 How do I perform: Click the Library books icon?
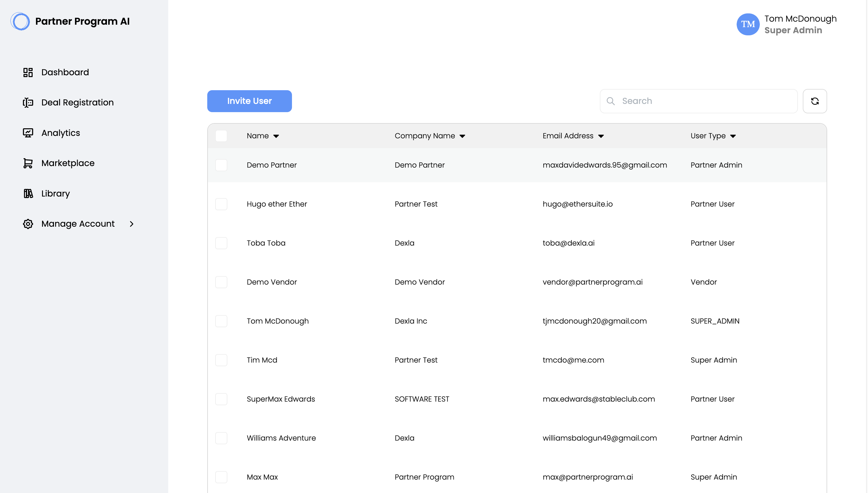click(28, 193)
